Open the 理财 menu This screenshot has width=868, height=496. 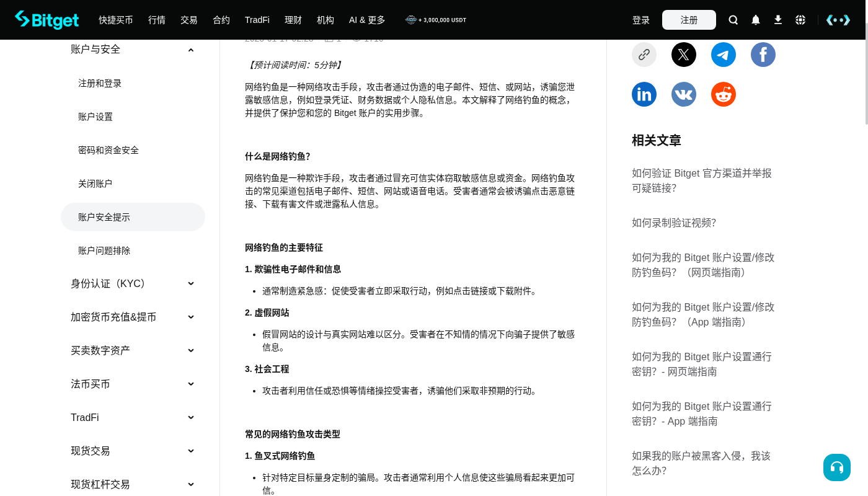click(293, 20)
